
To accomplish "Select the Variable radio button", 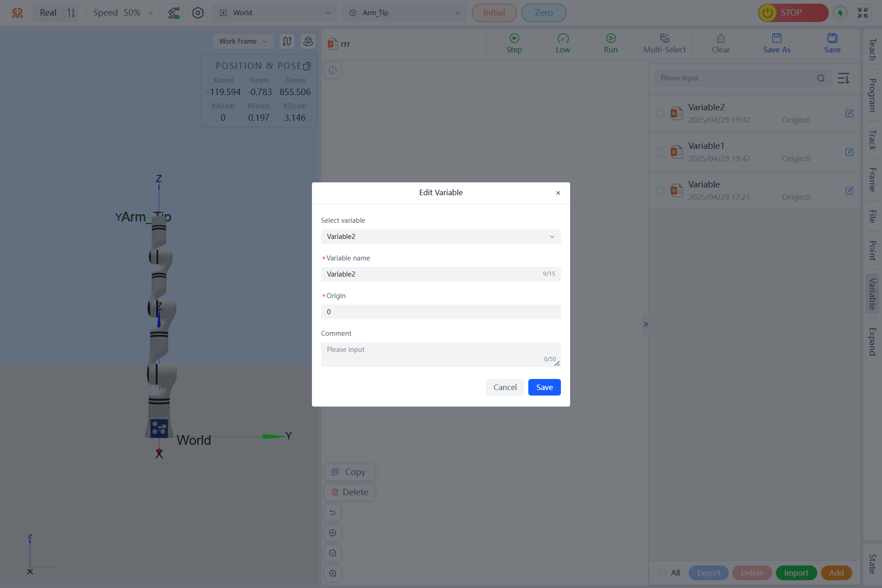I will click(x=660, y=191).
